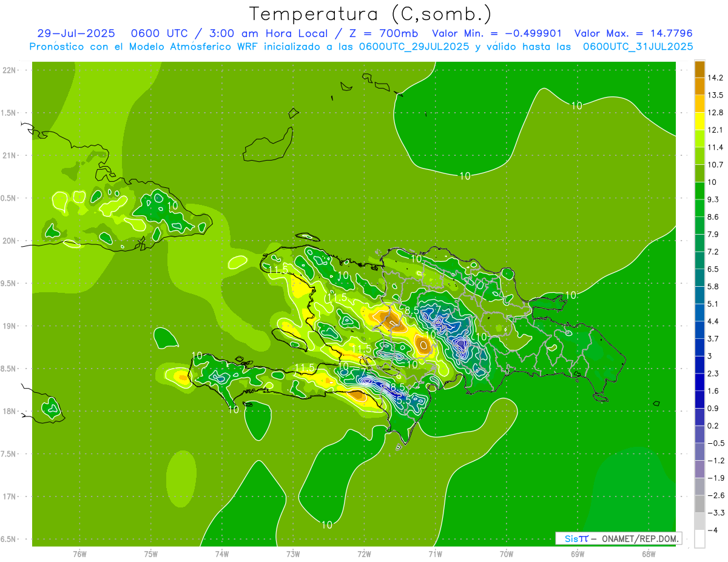Click the '69W' longitude axis label
Viewport: 728px width, 562px height.
click(577, 554)
